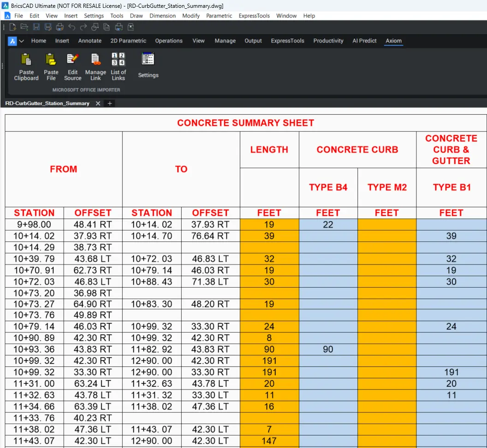Click the Undo arrow icon
487x448 pixels.
tap(71, 27)
